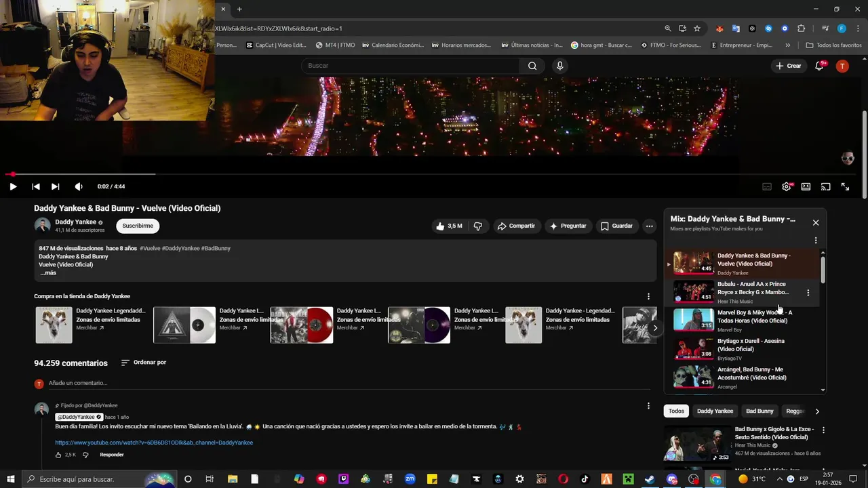
Task: Open Bailando en la Lluvia youtube link
Action: 154,443
